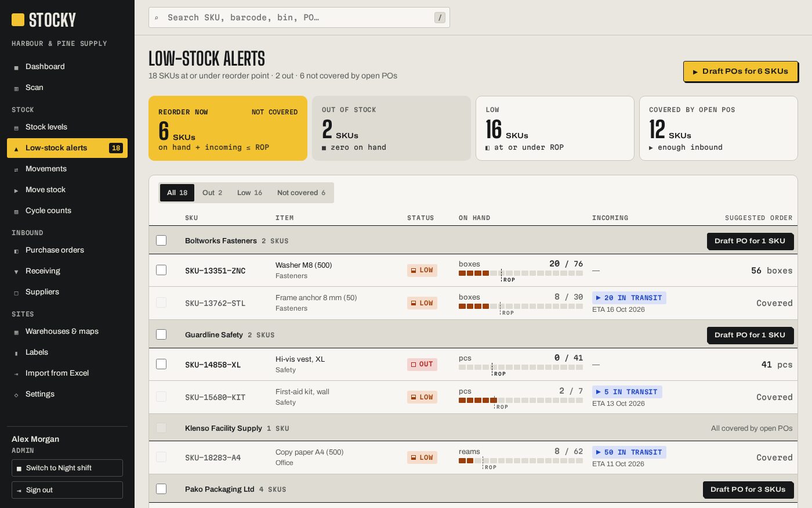
Task: Click LOW status badge for SKU-15680-KIT
Action: coord(422,397)
